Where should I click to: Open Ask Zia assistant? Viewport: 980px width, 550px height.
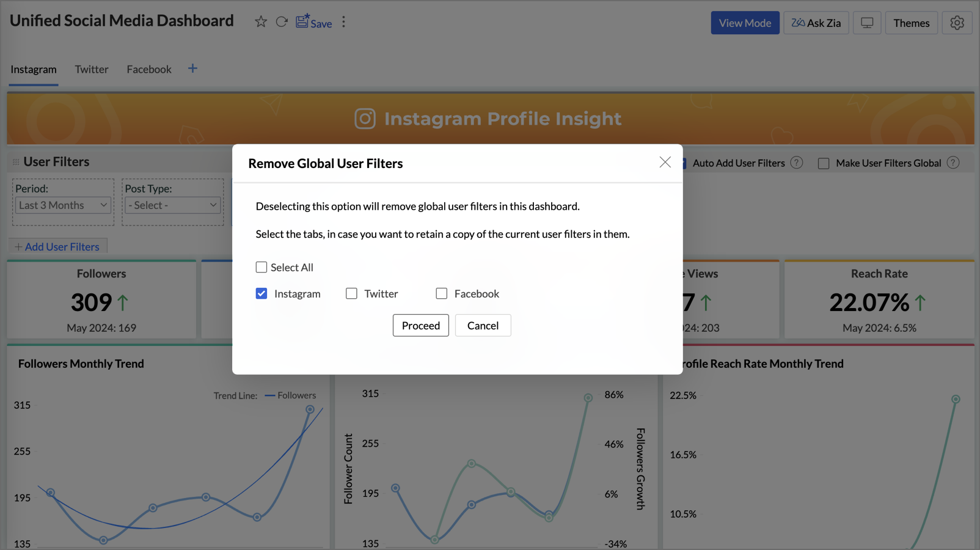click(816, 23)
